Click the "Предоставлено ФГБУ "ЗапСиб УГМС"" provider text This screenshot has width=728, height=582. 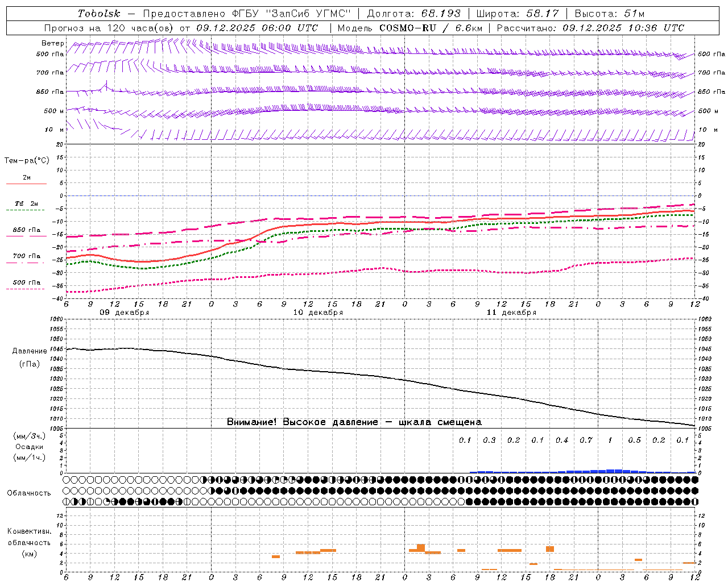point(247,14)
